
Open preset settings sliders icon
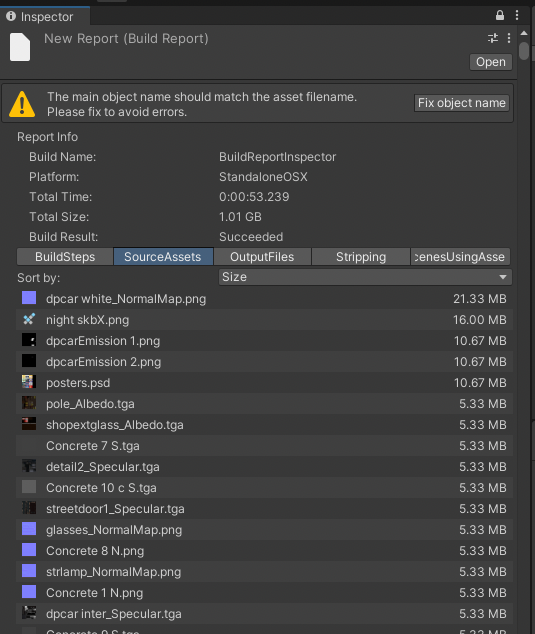pos(493,38)
